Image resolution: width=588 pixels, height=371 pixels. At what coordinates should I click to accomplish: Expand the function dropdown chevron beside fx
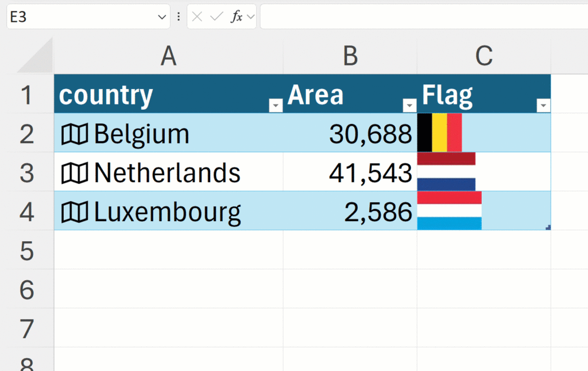tap(251, 17)
